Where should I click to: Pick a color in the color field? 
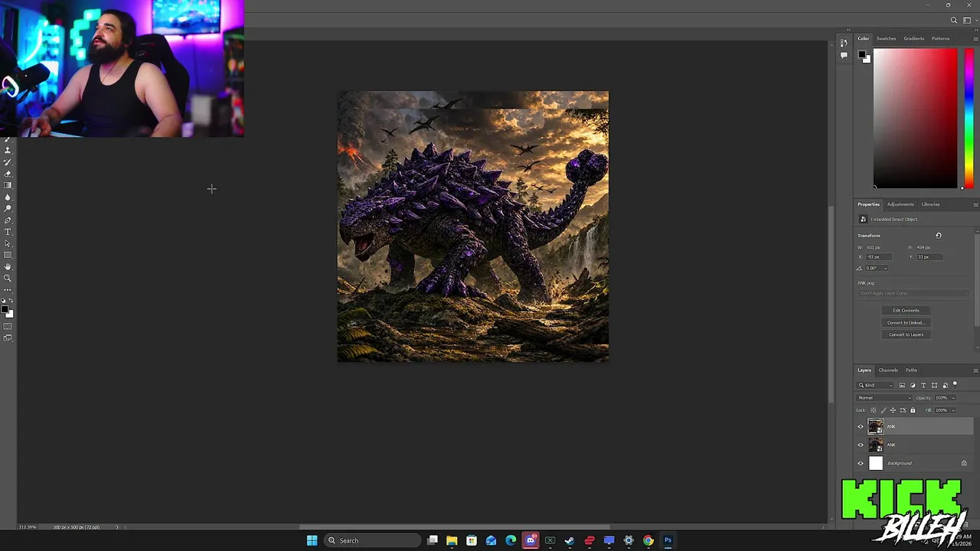click(915, 118)
